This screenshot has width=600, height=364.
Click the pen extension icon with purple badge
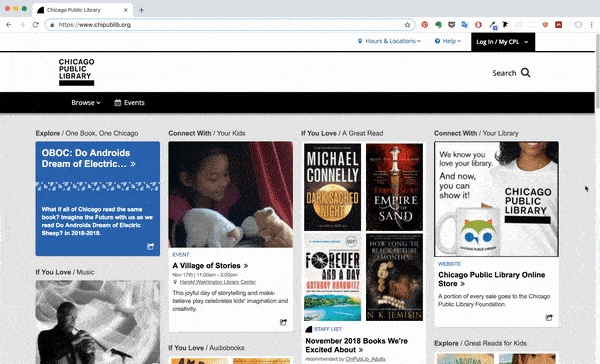coord(492,25)
